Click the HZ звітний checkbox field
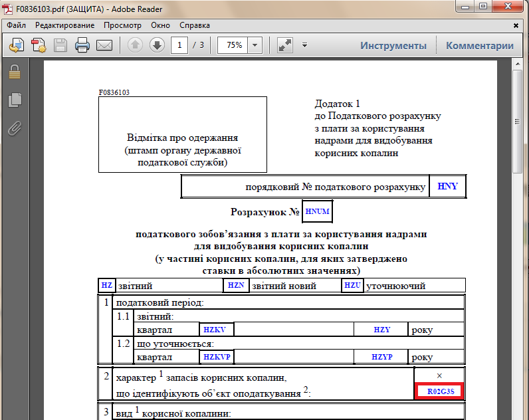 point(107,286)
